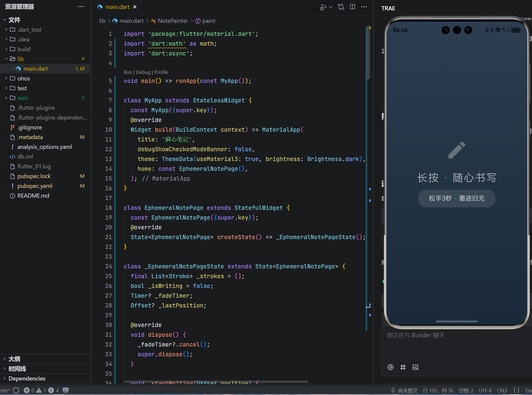Click the Debug code lens above main

coord(143,72)
